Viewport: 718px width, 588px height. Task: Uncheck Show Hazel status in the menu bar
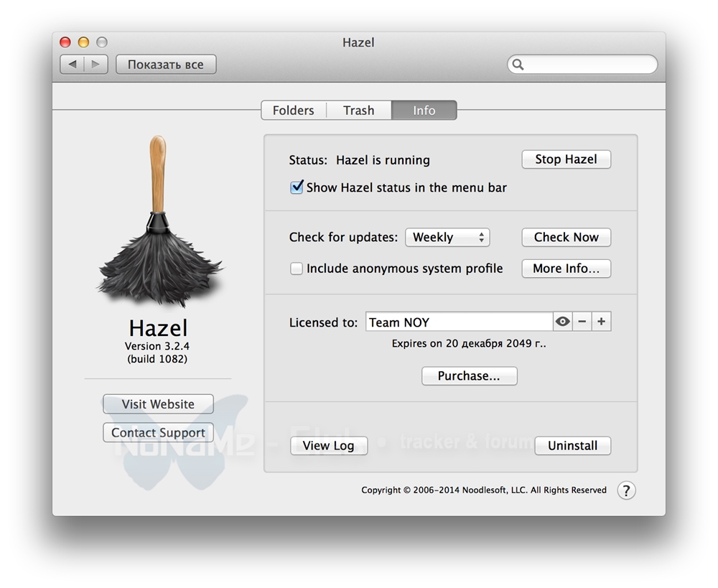tap(297, 187)
